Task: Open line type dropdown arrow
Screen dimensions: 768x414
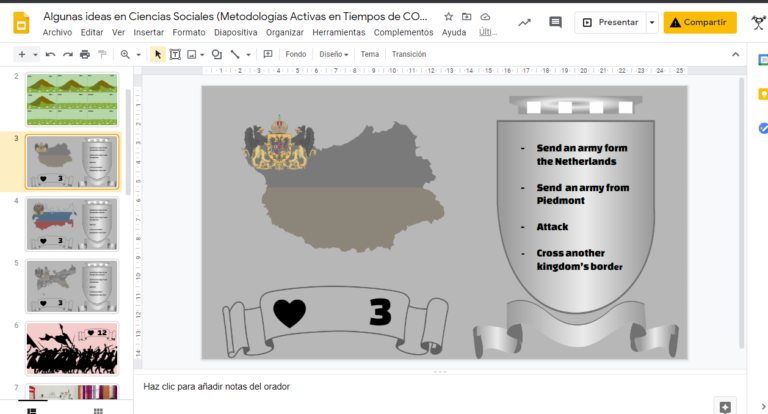Action: coord(248,55)
